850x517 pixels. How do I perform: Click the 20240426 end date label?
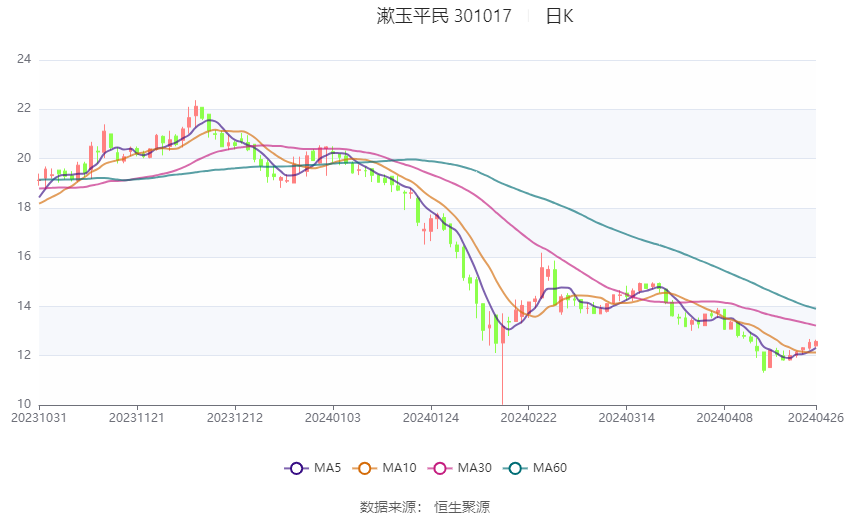tap(816, 417)
